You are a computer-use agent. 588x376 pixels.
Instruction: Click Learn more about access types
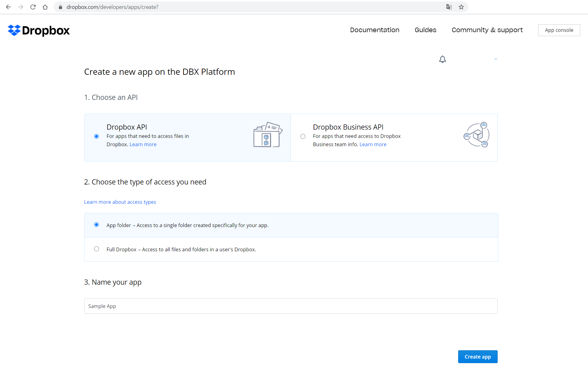[x=120, y=202]
